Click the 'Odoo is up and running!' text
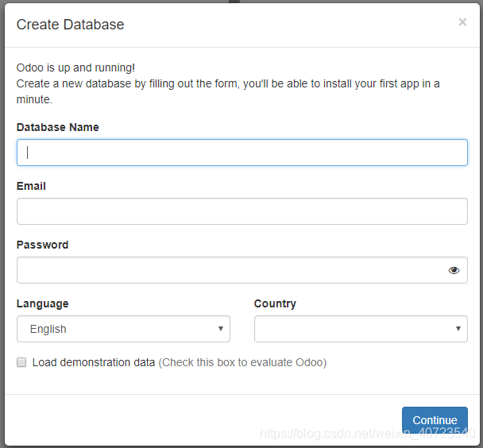The image size is (483, 448). point(75,68)
